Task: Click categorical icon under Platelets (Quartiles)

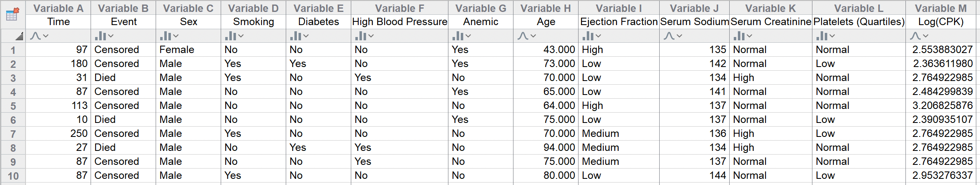Action: [x=822, y=36]
